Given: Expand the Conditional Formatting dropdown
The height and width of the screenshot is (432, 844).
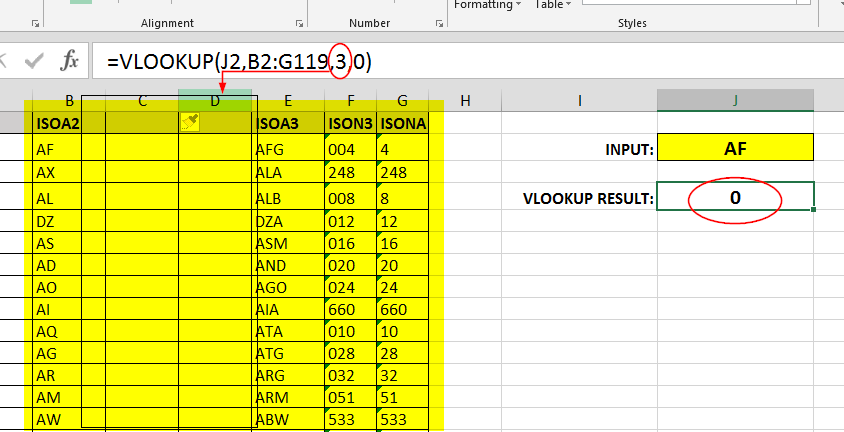Looking at the screenshot, I should (x=518, y=5).
